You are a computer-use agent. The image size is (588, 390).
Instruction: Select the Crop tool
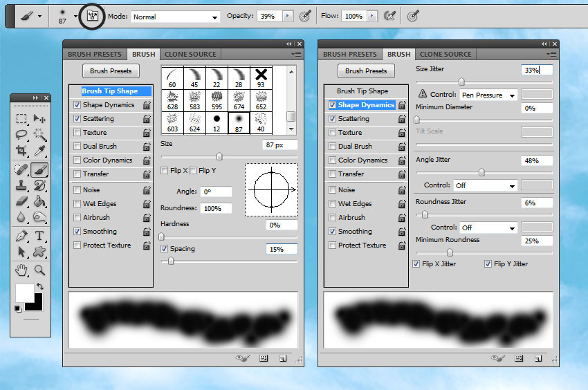coord(21,150)
